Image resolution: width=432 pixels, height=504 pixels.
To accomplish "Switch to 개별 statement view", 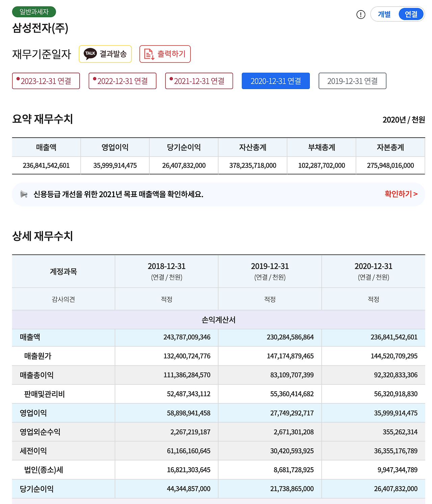I will [384, 14].
